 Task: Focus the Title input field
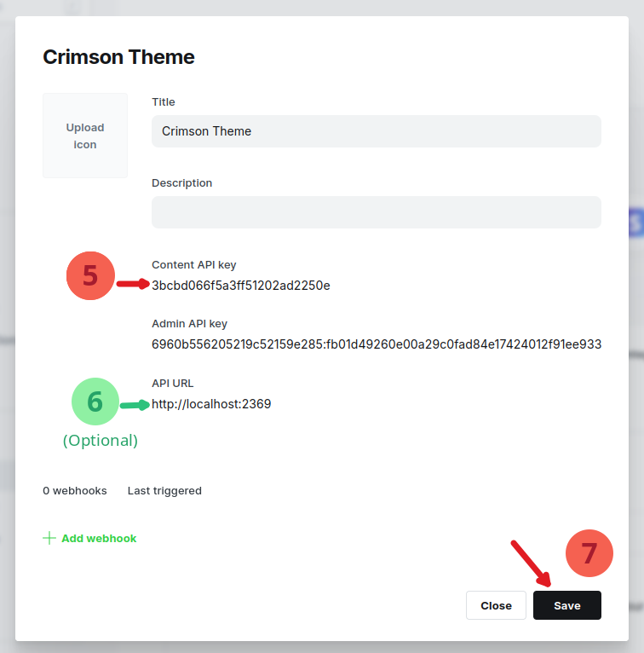[x=376, y=131]
